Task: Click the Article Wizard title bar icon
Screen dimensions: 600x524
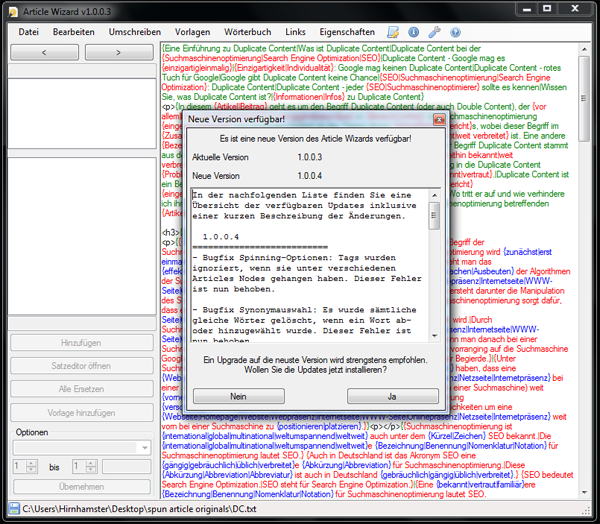Action: click(x=13, y=12)
